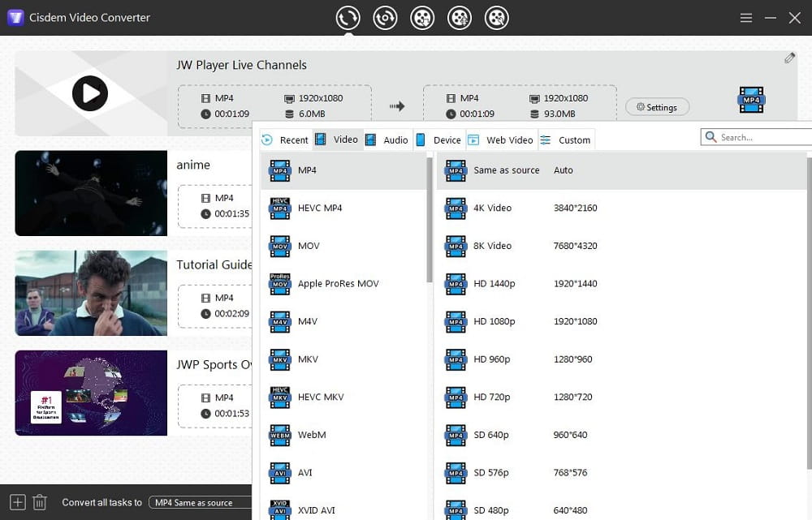
Task: Choose SD 576p preset
Action: (x=621, y=472)
